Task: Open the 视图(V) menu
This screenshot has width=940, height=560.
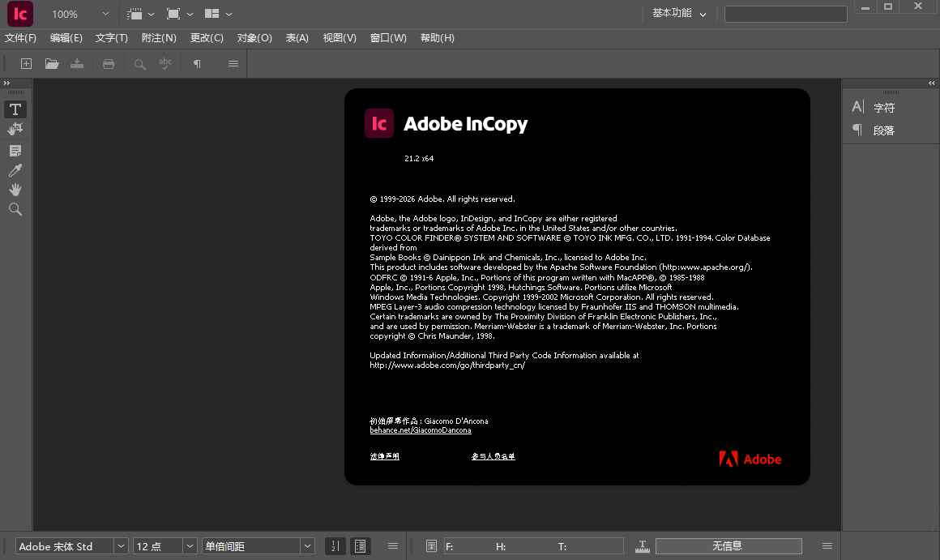Action: click(340, 38)
